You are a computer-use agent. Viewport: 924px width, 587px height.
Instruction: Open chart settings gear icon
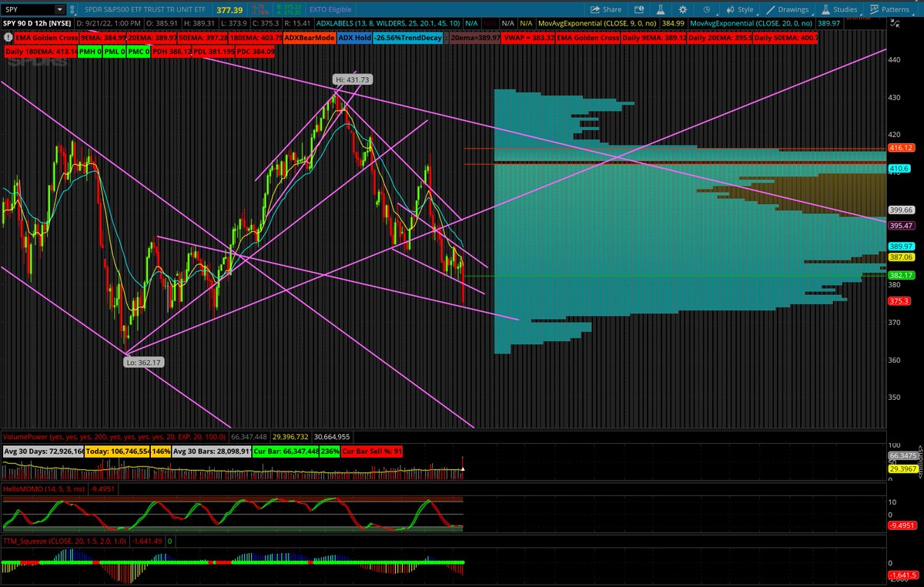click(x=685, y=10)
